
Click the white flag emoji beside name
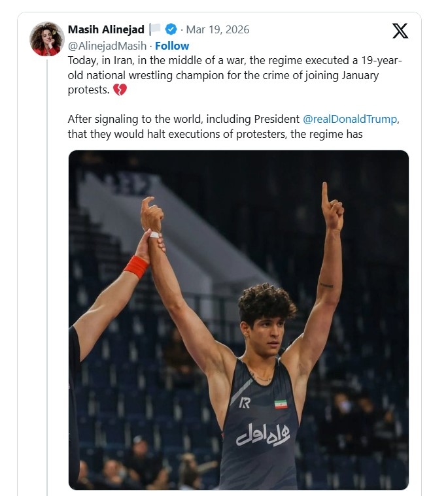[x=155, y=29]
